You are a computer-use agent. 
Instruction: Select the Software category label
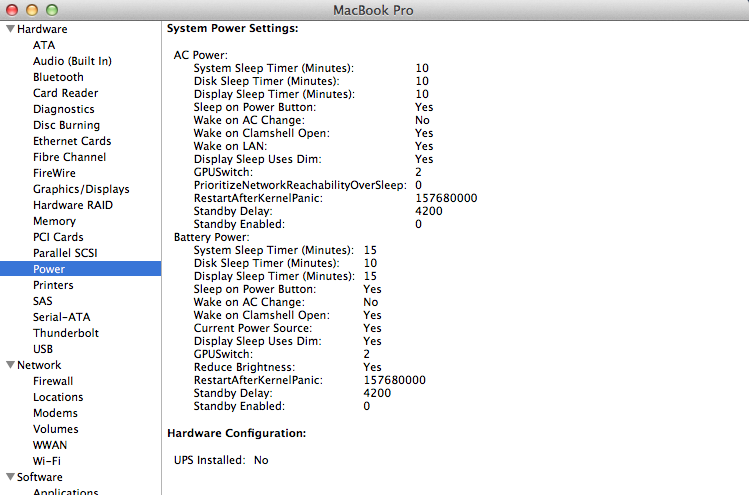pos(40,477)
